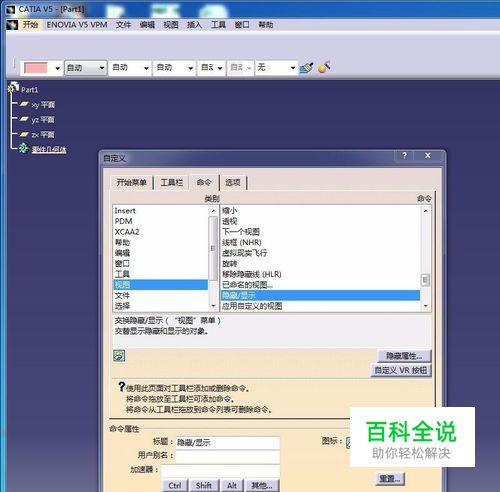The height and width of the screenshot is (492, 500).
Task: Select 帮助 in the category list
Action: click(160, 242)
